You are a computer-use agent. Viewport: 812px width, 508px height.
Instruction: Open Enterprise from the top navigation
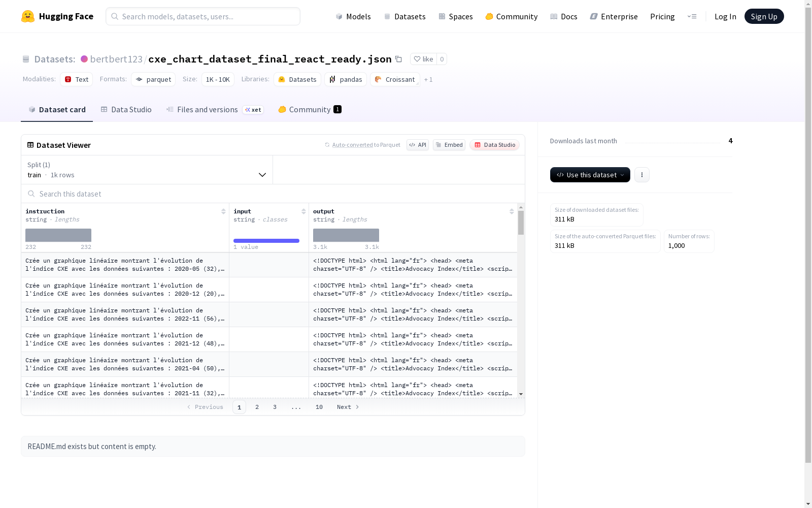click(x=614, y=16)
